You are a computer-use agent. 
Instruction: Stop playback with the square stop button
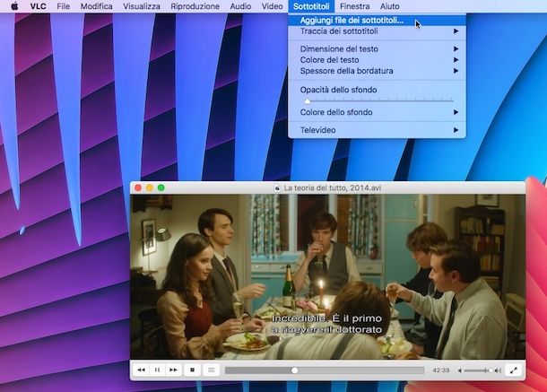pos(192,370)
